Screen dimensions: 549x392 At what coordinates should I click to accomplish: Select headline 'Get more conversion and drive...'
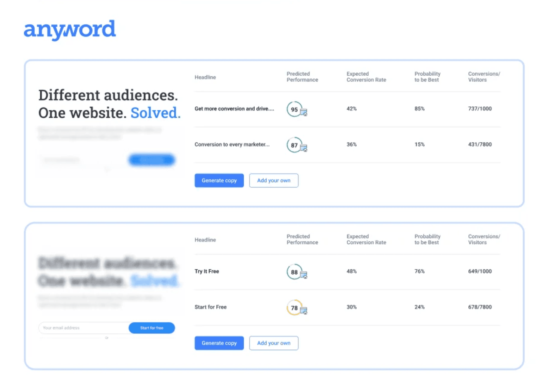234,109
